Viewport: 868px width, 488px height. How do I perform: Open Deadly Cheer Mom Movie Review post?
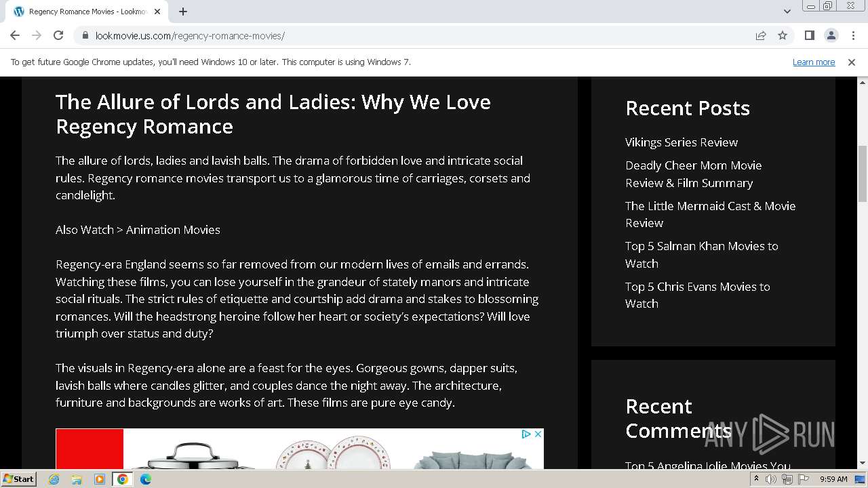(694, 174)
